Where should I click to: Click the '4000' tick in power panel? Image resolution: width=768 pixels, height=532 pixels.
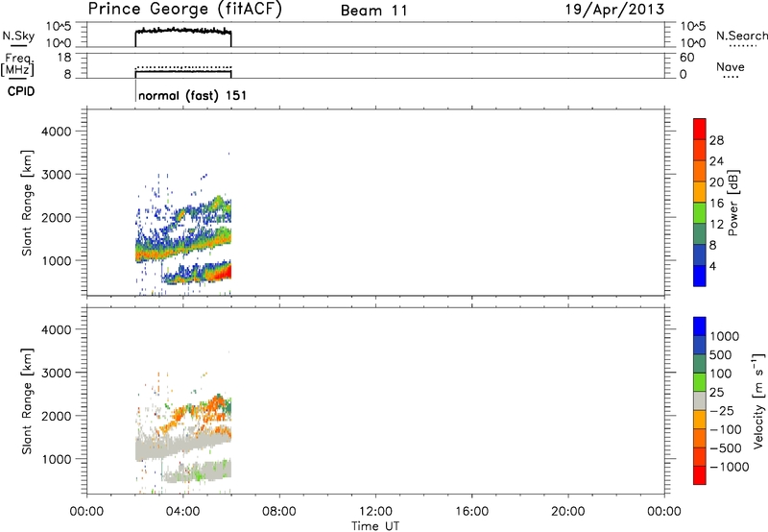(57, 132)
